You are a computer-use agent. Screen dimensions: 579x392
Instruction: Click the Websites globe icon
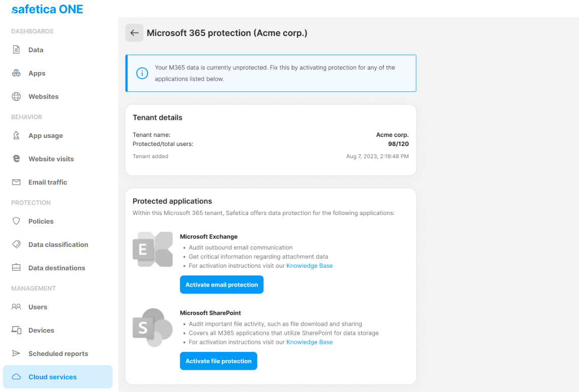pyautogui.click(x=17, y=96)
